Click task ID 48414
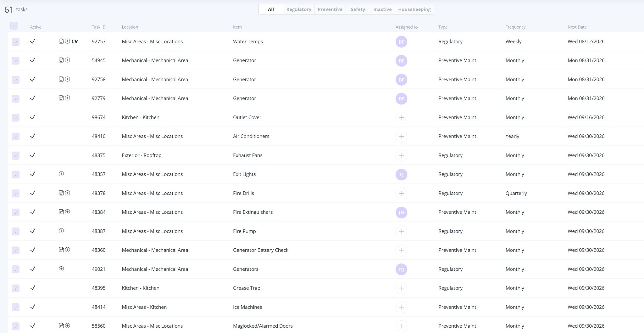 [x=98, y=307]
